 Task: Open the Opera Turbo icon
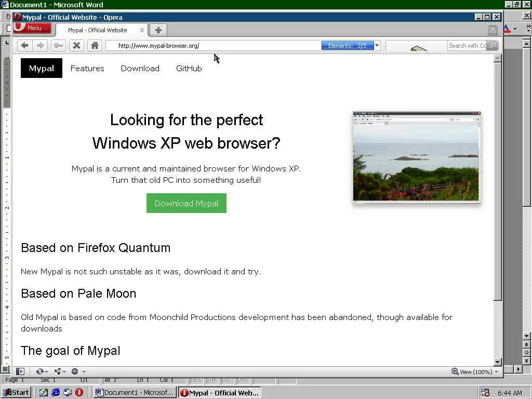[75, 371]
